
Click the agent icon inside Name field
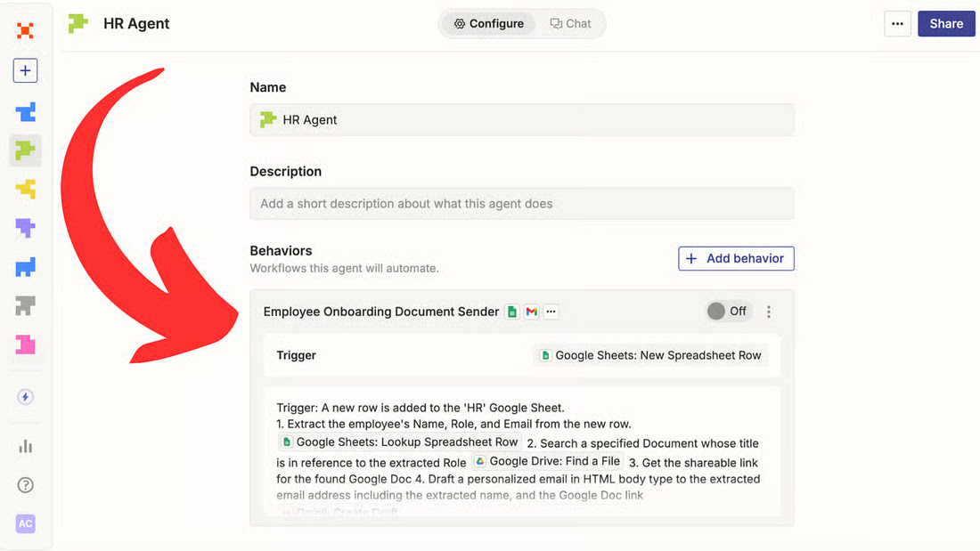268,119
